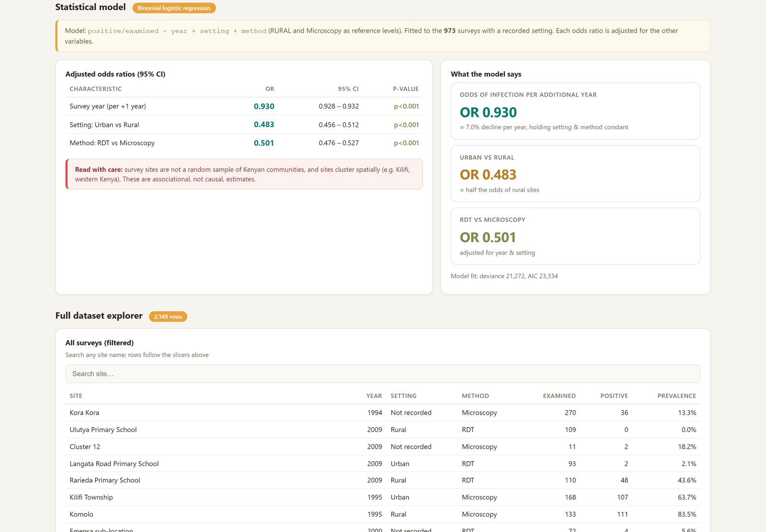
Task: Click the Cluster 12 Not recorded setting cell
Action: pos(411,447)
